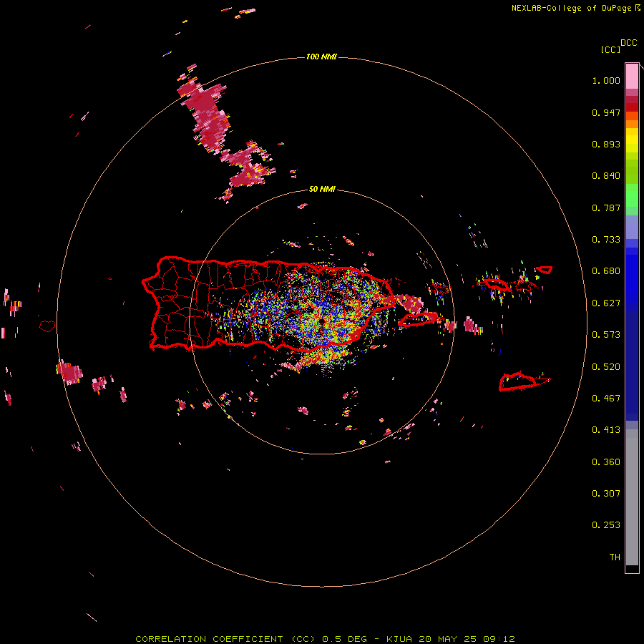Click the Vieques island outline east of Puerto Rico
The image size is (644, 644).
click(418, 320)
